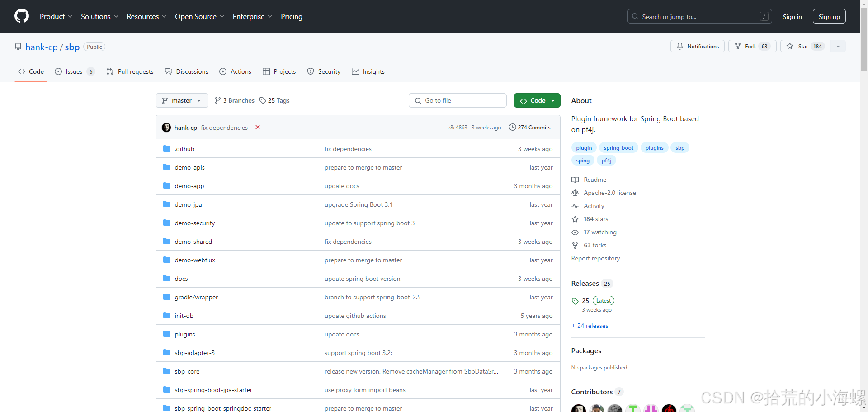Image resolution: width=868 pixels, height=412 pixels.
Task: Open the Security tab
Action: 324,71
